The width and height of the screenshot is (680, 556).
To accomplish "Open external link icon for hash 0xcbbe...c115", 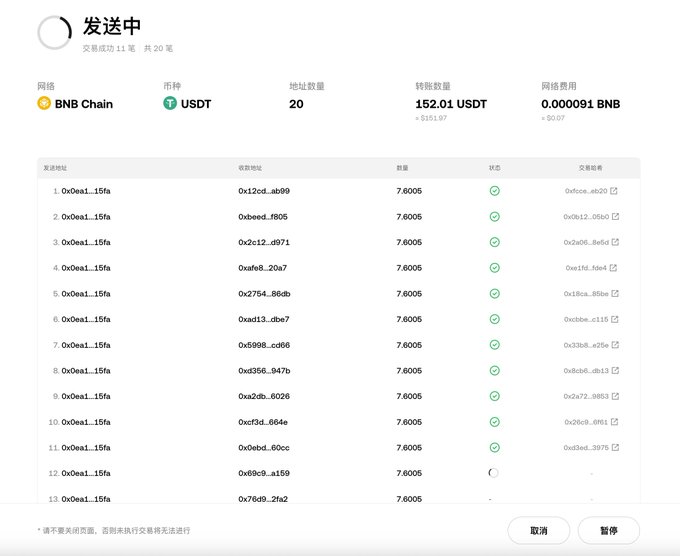I will (615, 319).
